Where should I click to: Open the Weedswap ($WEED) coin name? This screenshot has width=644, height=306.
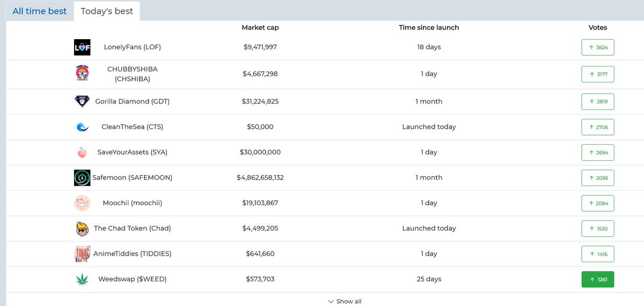133,279
